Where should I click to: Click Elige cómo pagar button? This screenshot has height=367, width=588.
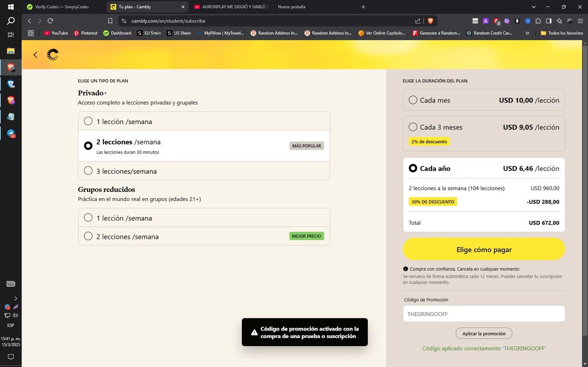[484, 249]
